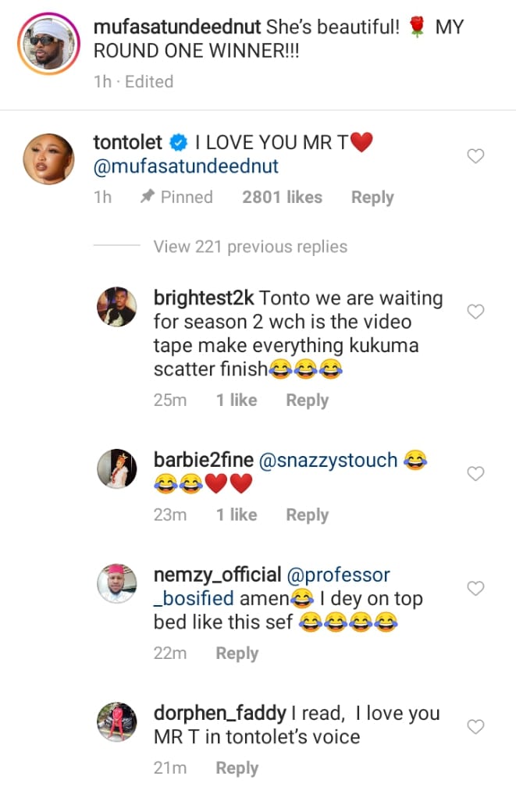Open mufasatundeednut's profile picture
Viewport: 516px width, 812px height.
[47, 44]
